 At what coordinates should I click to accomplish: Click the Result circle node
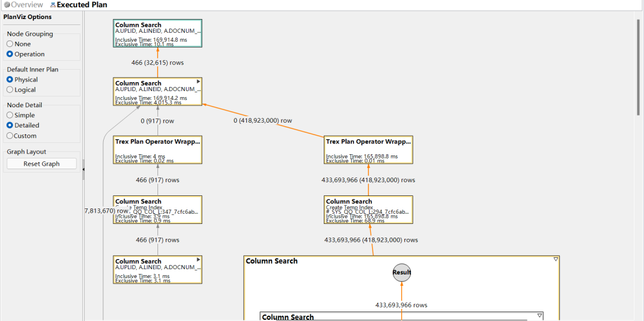tap(402, 273)
